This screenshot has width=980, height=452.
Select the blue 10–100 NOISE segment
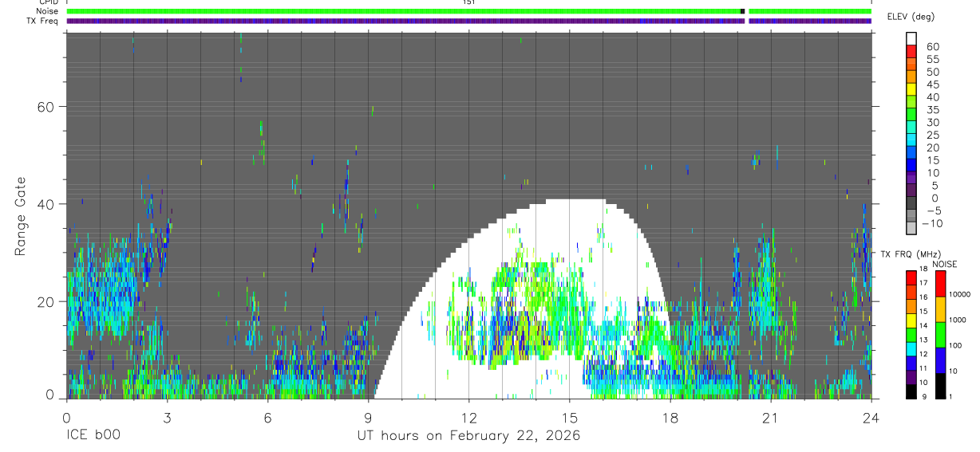[x=940, y=360]
